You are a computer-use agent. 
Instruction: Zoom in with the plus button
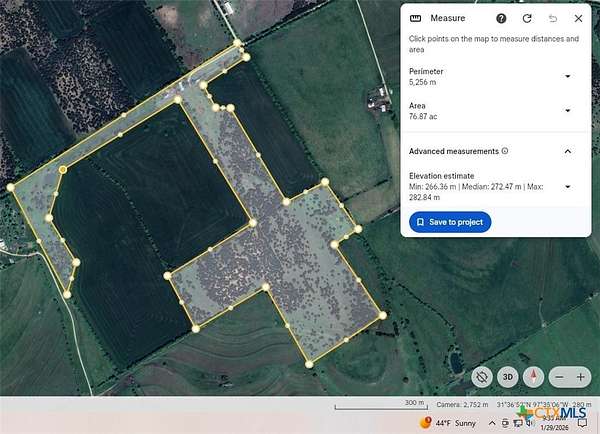[x=581, y=377]
